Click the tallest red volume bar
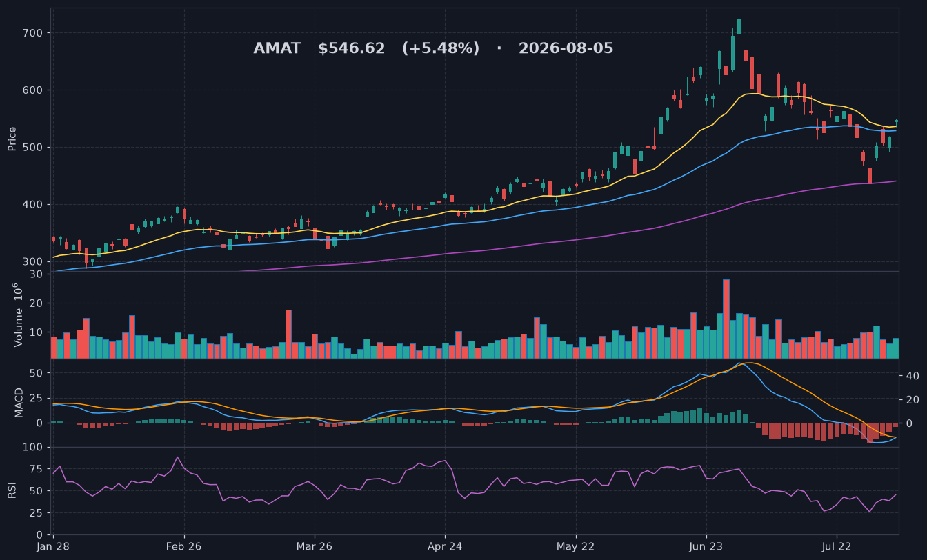This screenshot has height=560, width=927. click(726, 319)
